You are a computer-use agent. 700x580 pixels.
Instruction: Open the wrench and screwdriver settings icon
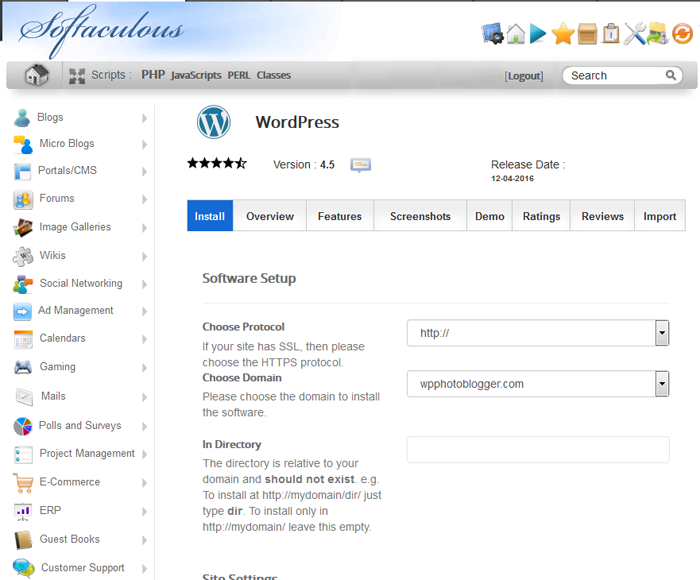(x=634, y=33)
